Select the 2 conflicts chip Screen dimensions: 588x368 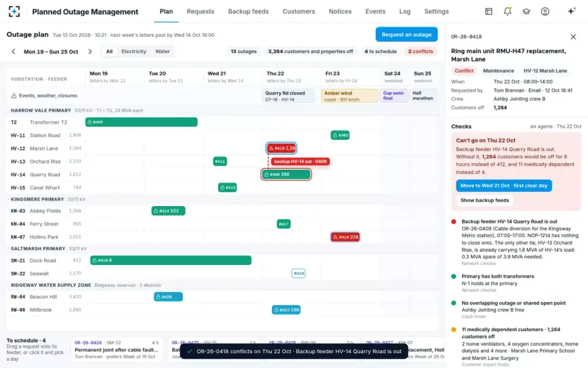(420, 52)
